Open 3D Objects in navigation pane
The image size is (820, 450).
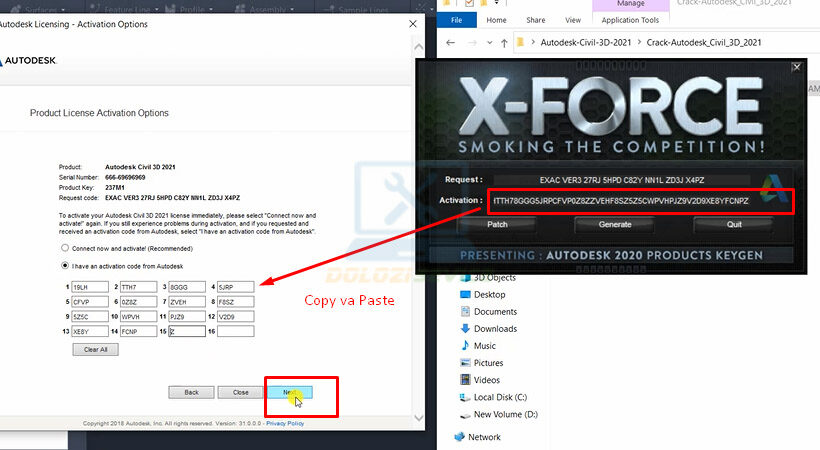coord(494,277)
